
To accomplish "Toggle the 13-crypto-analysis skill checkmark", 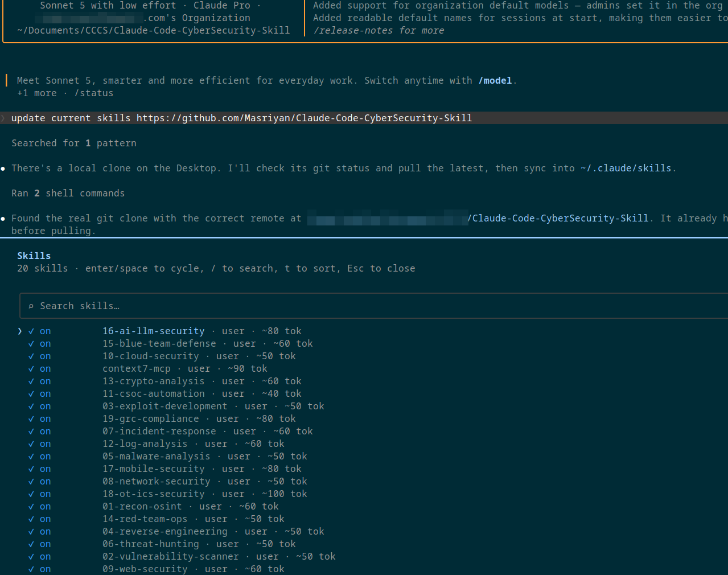I will 31,381.
